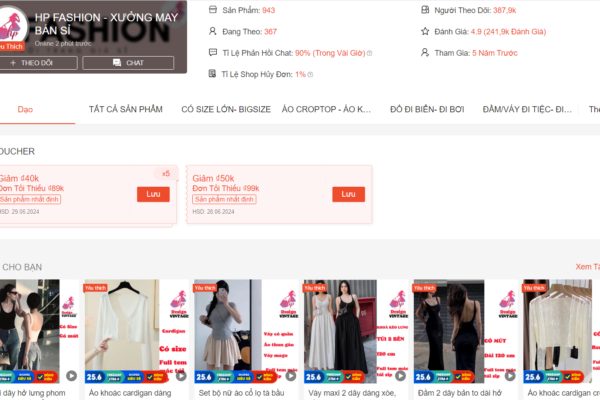The width and height of the screenshot is (600, 400).
Task: Play video on the cardigan product thumbnail
Action: click(x=179, y=376)
